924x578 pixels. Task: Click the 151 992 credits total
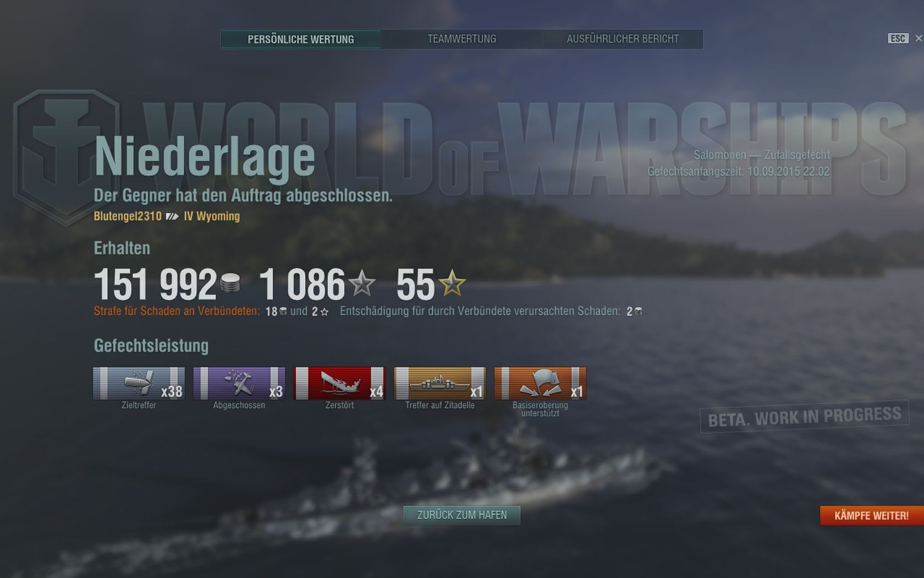point(156,285)
